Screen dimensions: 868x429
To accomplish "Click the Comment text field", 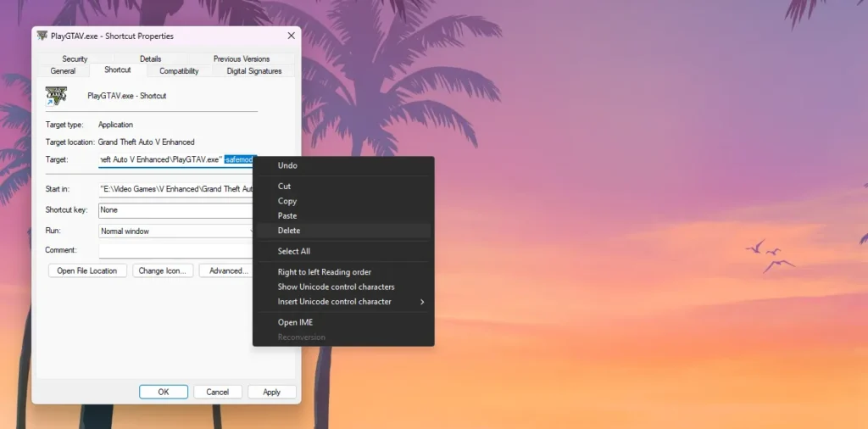I will (176, 251).
